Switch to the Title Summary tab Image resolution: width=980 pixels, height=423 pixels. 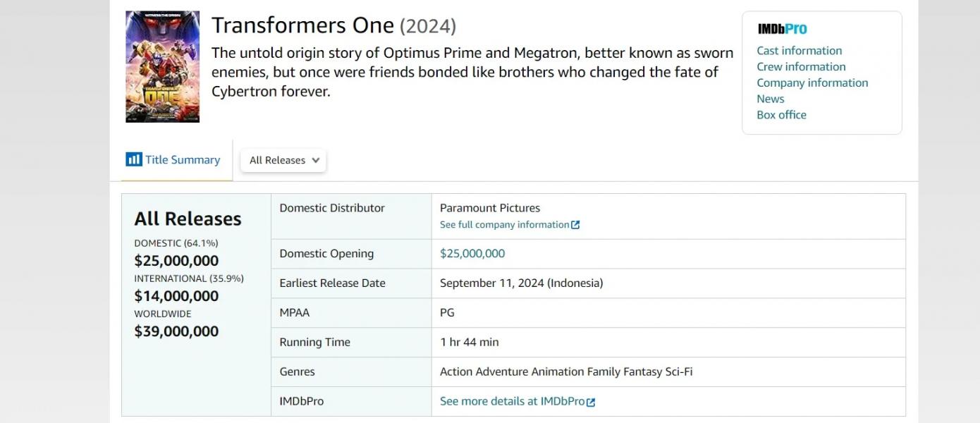pos(173,160)
